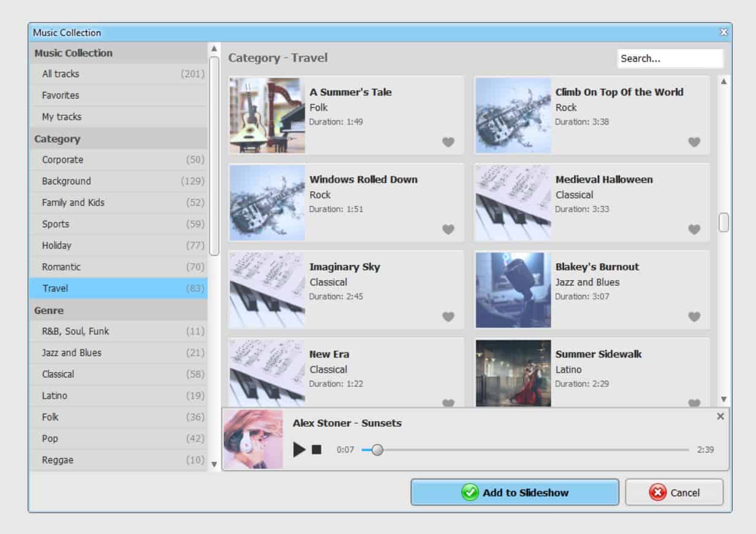Viewport: 756px width, 534px height.
Task: Click the sidebar scrollbar down arrow
Action: pyautogui.click(x=214, y=464)
